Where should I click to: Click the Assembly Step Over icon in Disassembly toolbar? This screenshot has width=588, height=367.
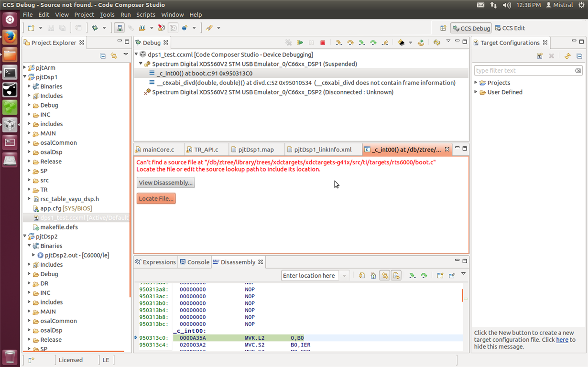click(424, 276)
